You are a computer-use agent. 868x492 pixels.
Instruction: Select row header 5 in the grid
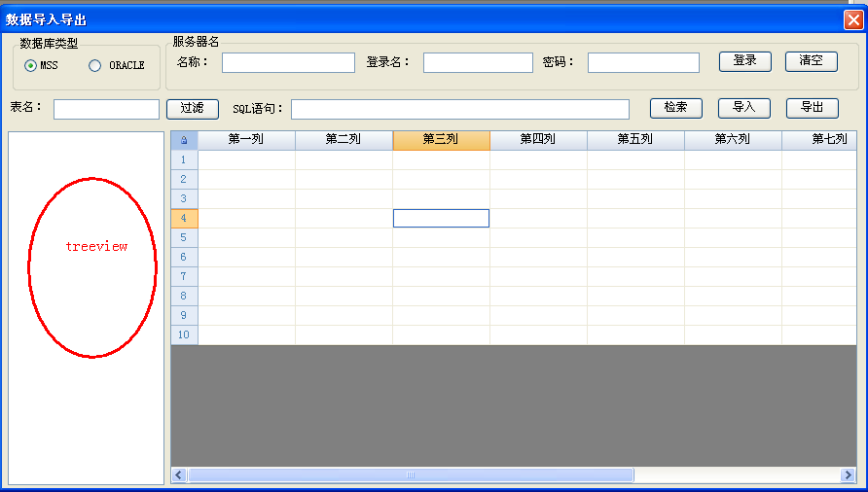click(x=184, y=237)
